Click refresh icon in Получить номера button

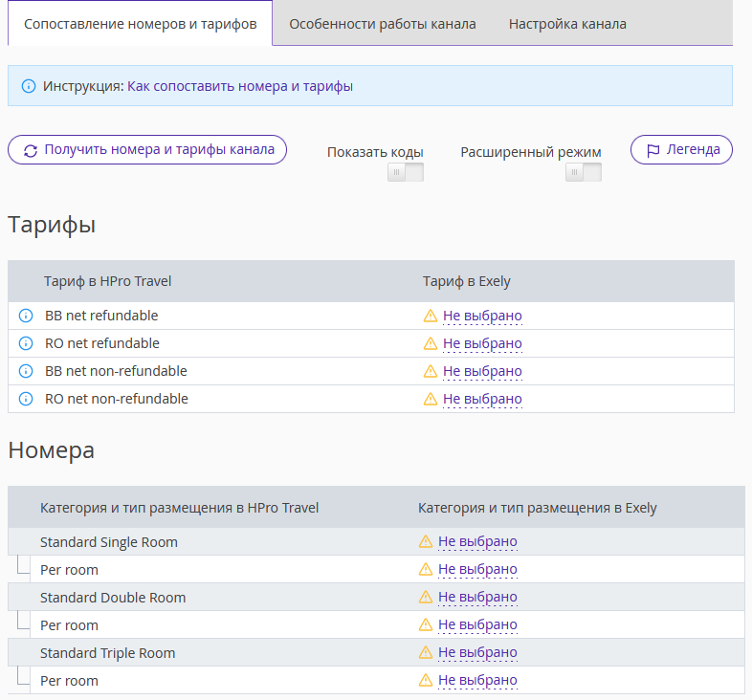point(31,150)
